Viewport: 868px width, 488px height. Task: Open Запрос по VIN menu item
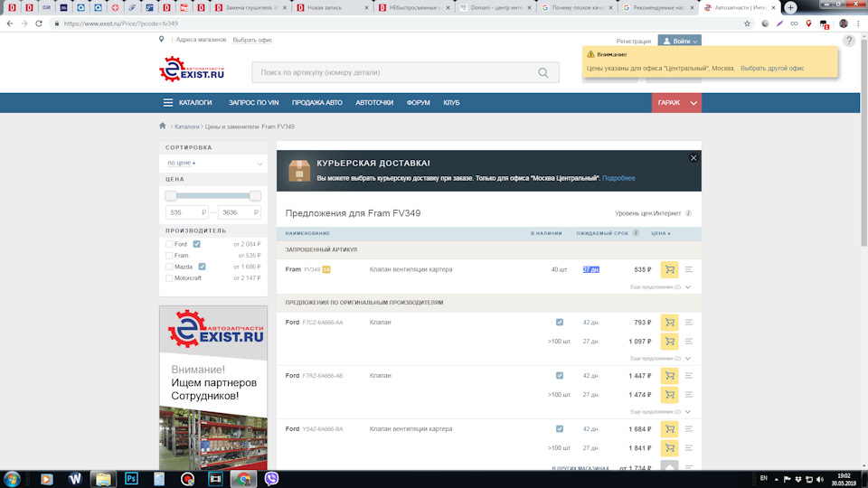click(x=253, y=103)
